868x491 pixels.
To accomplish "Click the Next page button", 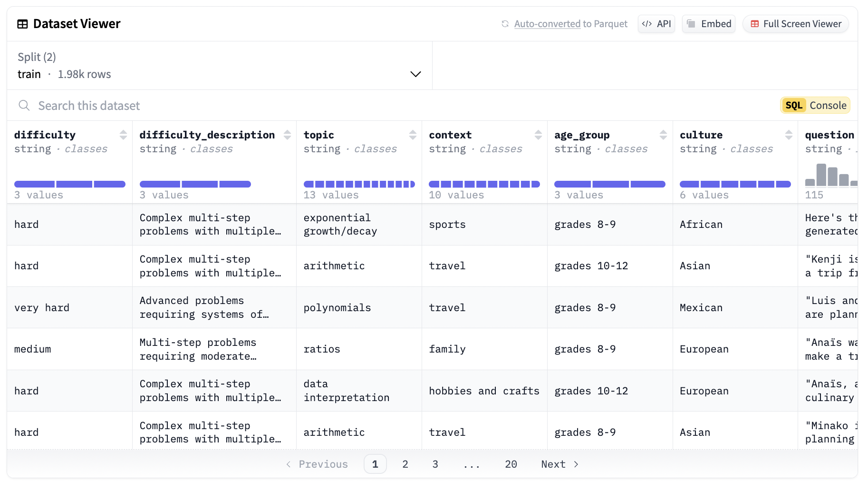I will (559, 464).
